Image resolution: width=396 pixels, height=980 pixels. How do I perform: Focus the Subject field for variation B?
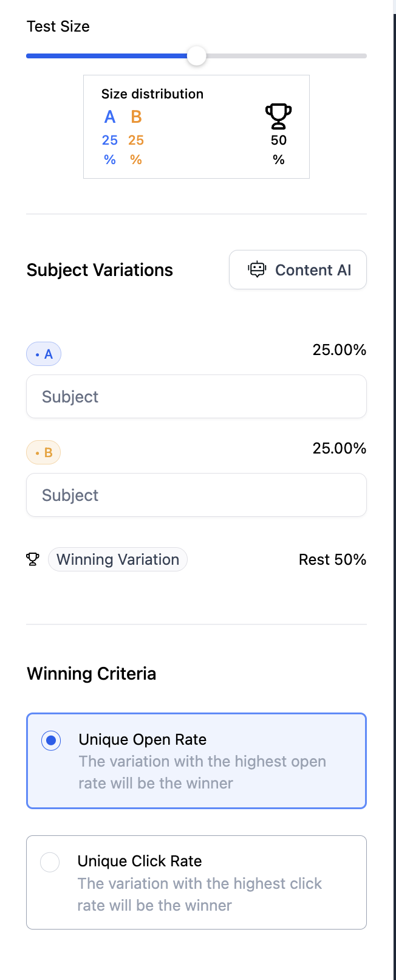point(196,495)
